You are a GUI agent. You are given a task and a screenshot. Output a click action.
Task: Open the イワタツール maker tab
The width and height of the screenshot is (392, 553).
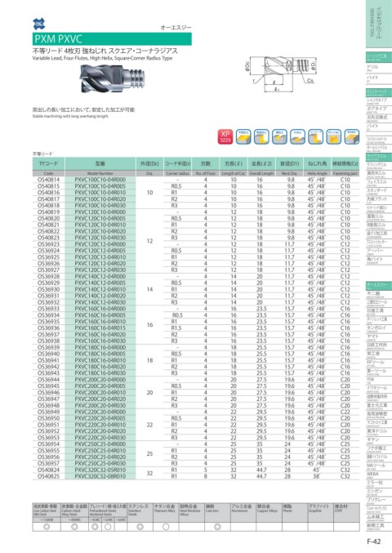[x=379, y=388]
